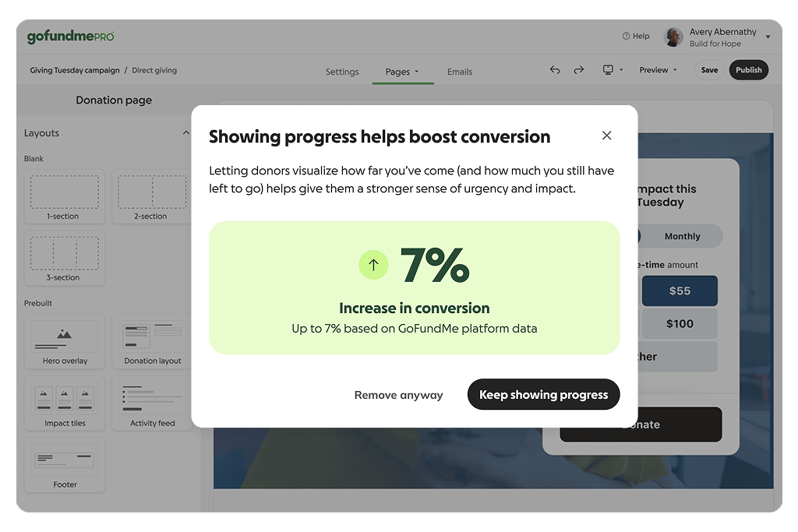The height and width of the screenshot is (532, 798).
Task: Choose the Donation layout prebuilt block
Action: tap(152, 341)
